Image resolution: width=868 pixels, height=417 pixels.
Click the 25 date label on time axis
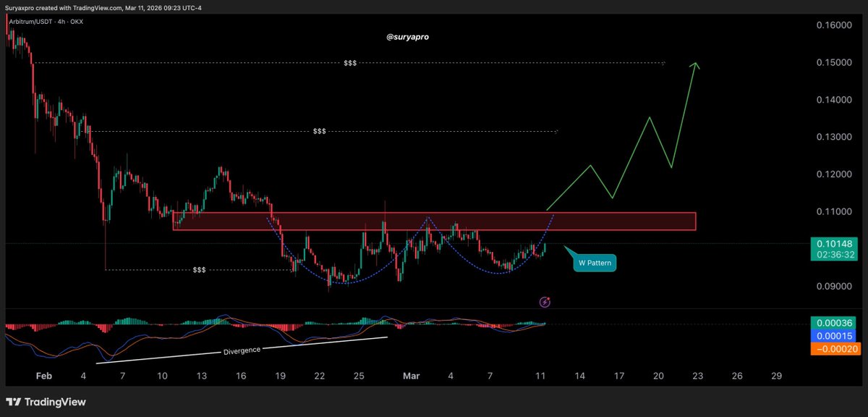point(359,376)
